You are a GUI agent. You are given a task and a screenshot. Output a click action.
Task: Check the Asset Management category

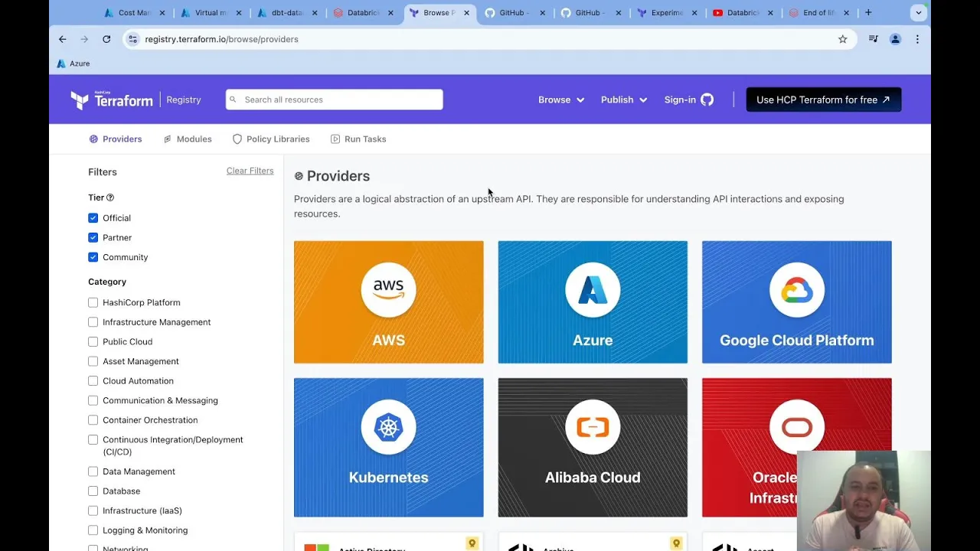[x=93, y=361]
